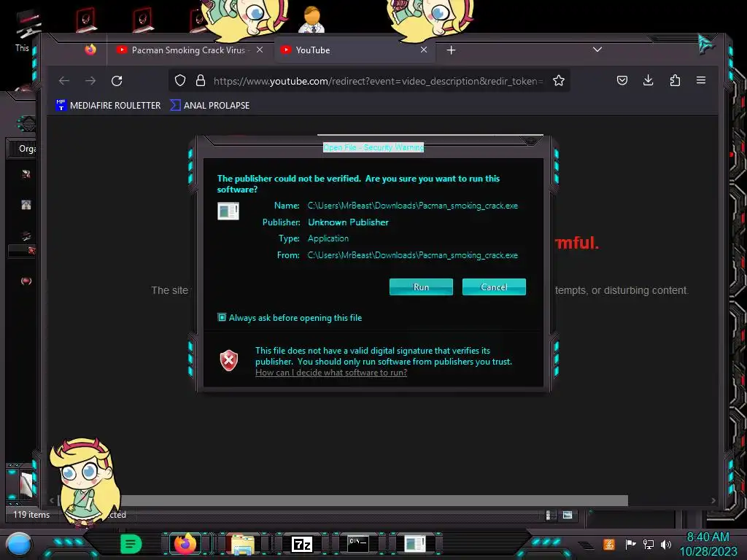Bookmark this page with star icon
Image resolution: width=747 pixels, height=560 pixels.
(558, 81)
